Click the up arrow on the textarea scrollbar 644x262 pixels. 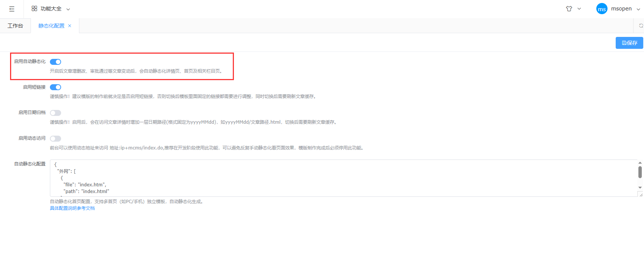pyautogui.click(x=640, y=163)
